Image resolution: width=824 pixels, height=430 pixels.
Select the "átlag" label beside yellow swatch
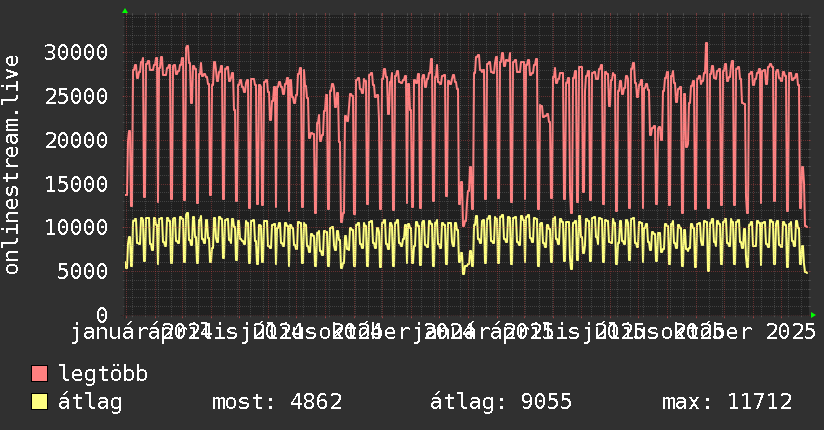pos(90,403)
